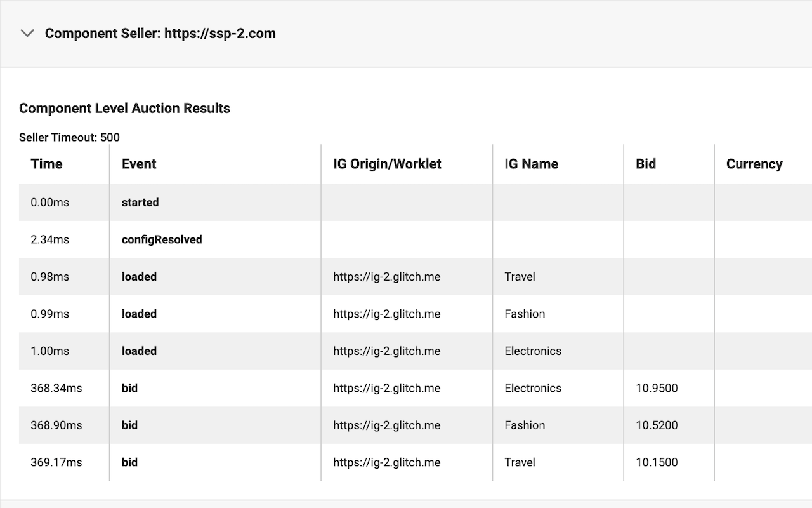Collapse the Component Seller ssp-2.com section
The image size is (812, 508).
click(x=27, y=33)
